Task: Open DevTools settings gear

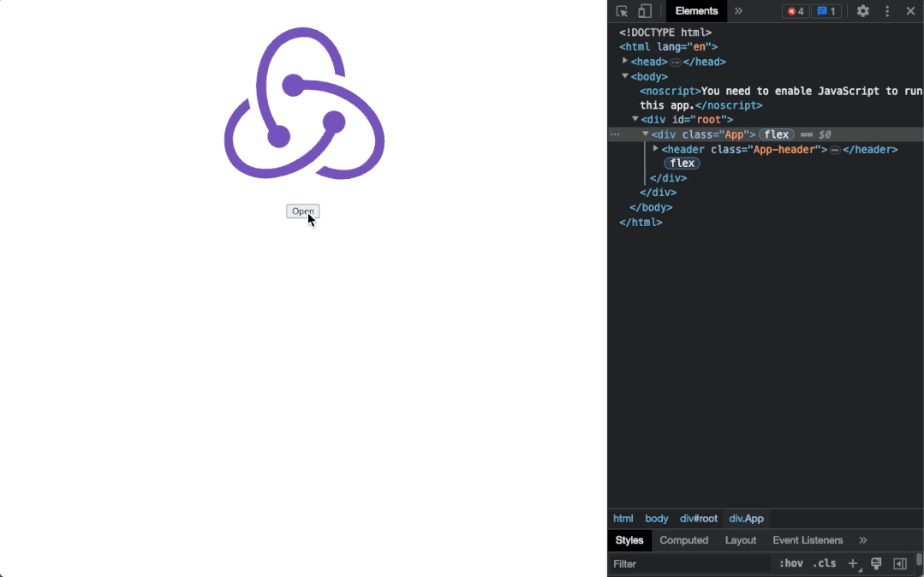Action: click(x=862, y=11)
